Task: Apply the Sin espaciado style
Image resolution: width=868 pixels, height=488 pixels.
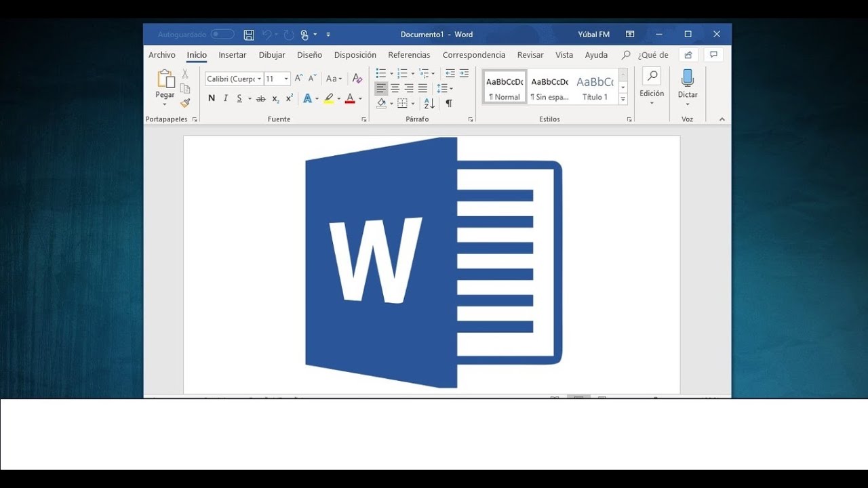Action: click(x=549, y=87)
